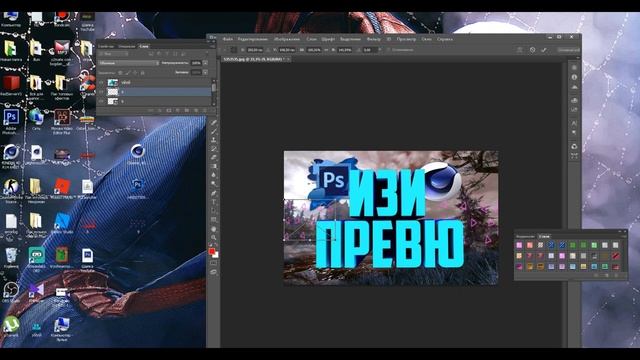Open the Layers panel flyout menu
The height and width of the screenshot is (360, 640).
(x=212, y=47)
